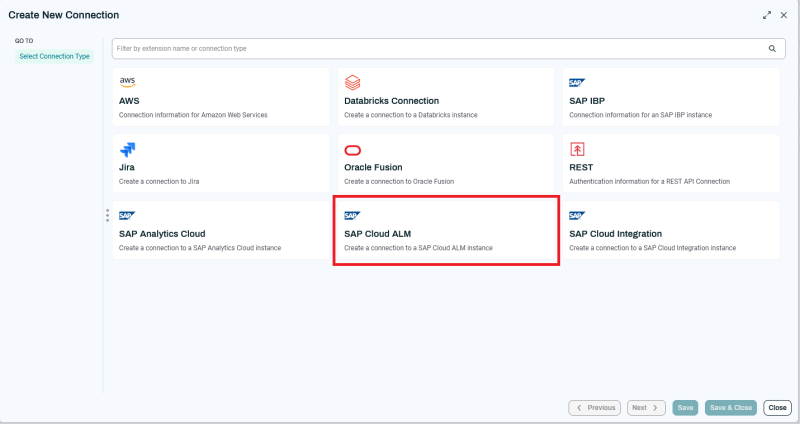Select the SAP Cloud ALM connection tile
Screen dimensions: 800x424
coord(445,231)
